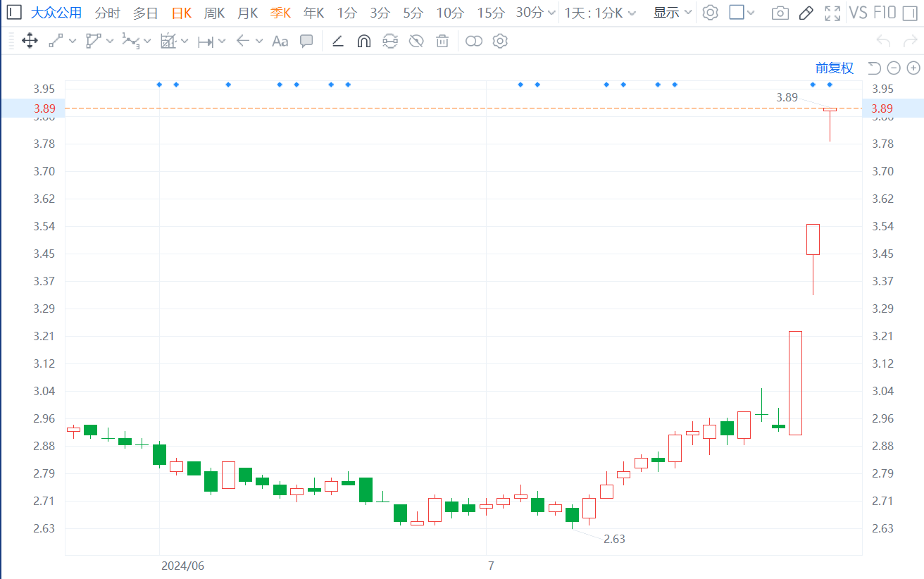The width and height of the screenshot is (924, 579).
Task: Open the VS compare button
Action: tap(859, 13)
